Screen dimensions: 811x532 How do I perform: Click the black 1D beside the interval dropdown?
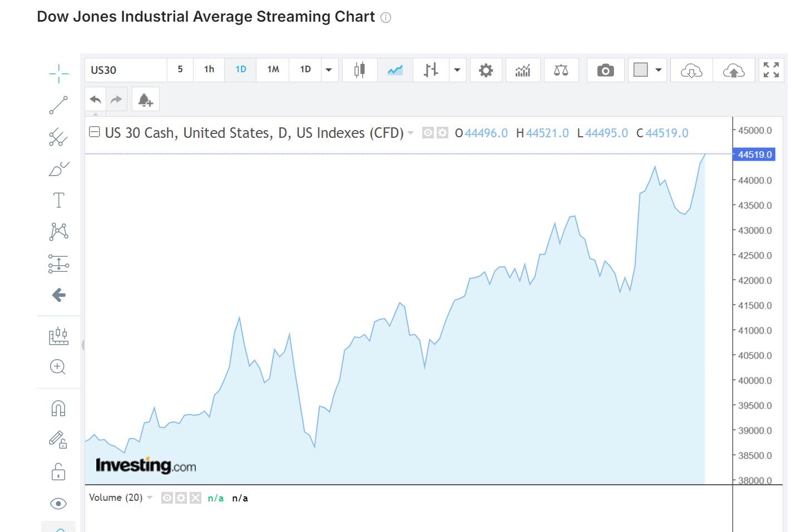point(305,69)
